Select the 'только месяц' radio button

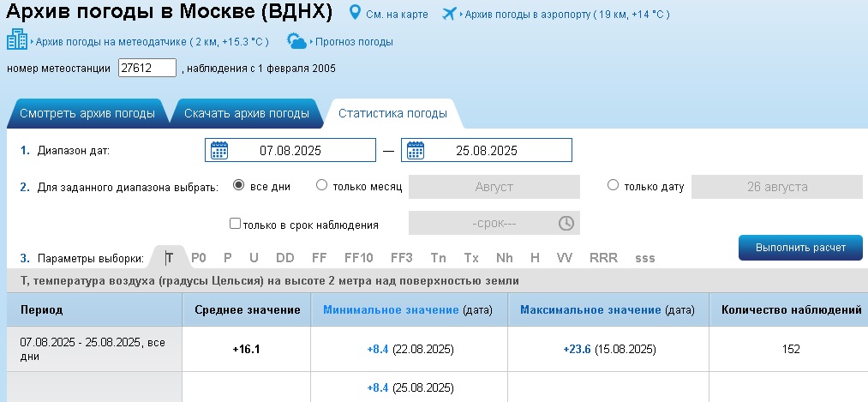coord(321,185)
